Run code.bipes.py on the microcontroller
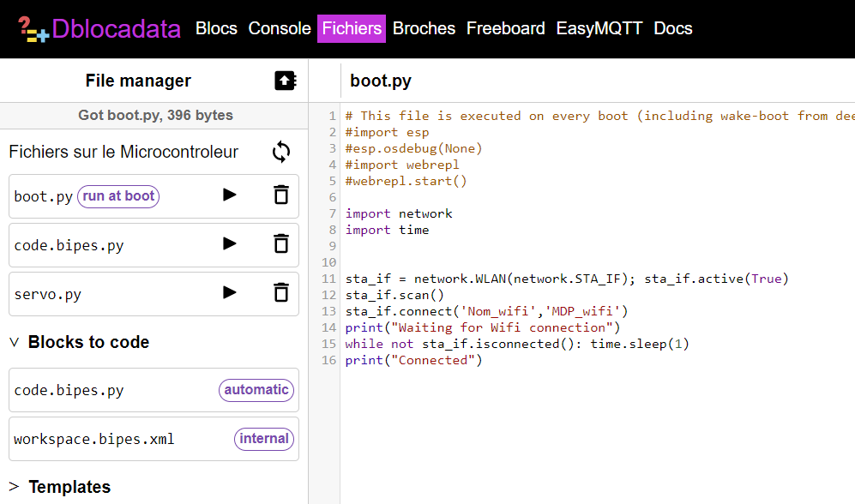The height and width of the screenshot is (504, 855). click(229, 244)
